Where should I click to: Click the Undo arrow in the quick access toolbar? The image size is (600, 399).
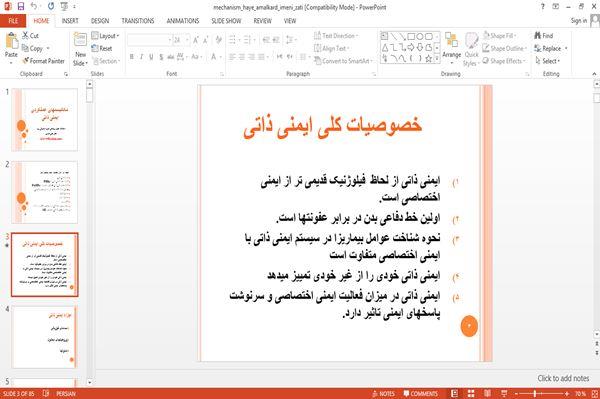[x=34, y=7]
